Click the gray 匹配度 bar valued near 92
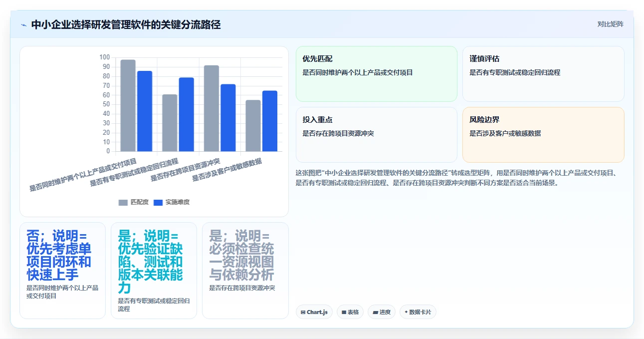Viewport: 644px width, 339px height. [x=212, y=108]
